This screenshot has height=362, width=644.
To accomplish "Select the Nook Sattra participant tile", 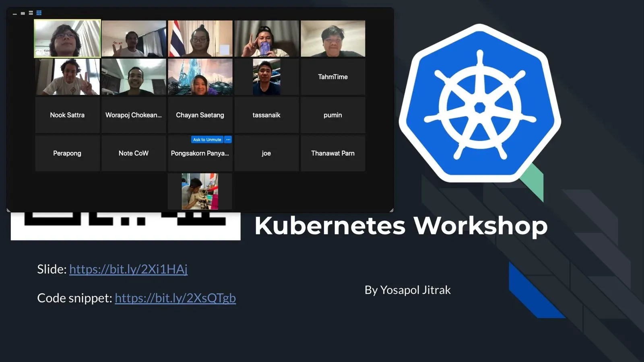I will (x=68, y=115).
